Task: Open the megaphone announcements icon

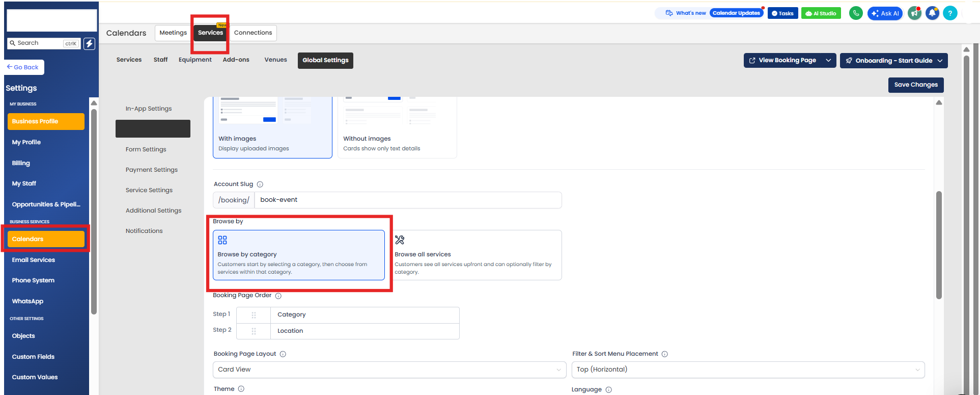Action: pos(914,13)
